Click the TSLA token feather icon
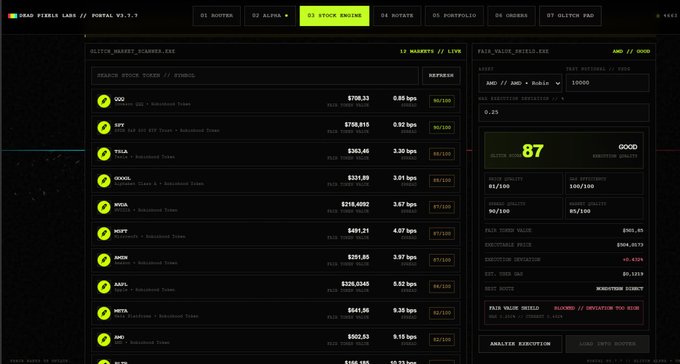 point(104,154)
